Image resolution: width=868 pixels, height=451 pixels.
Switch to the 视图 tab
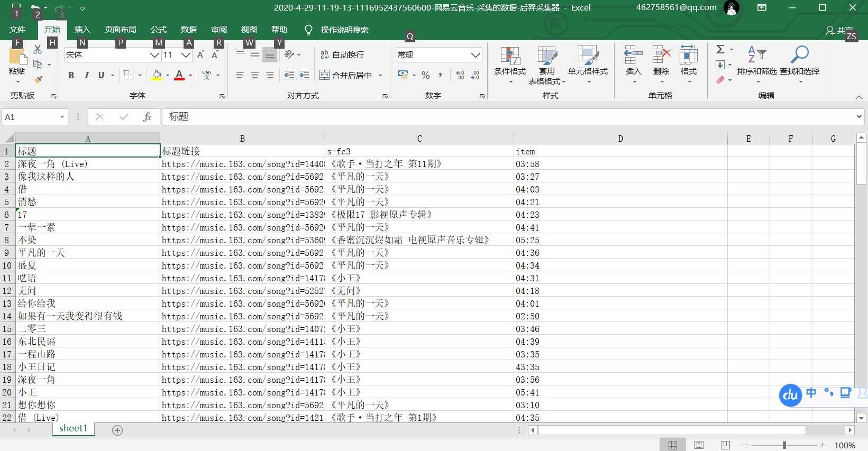pyautogui.click(x=249, y=30)
